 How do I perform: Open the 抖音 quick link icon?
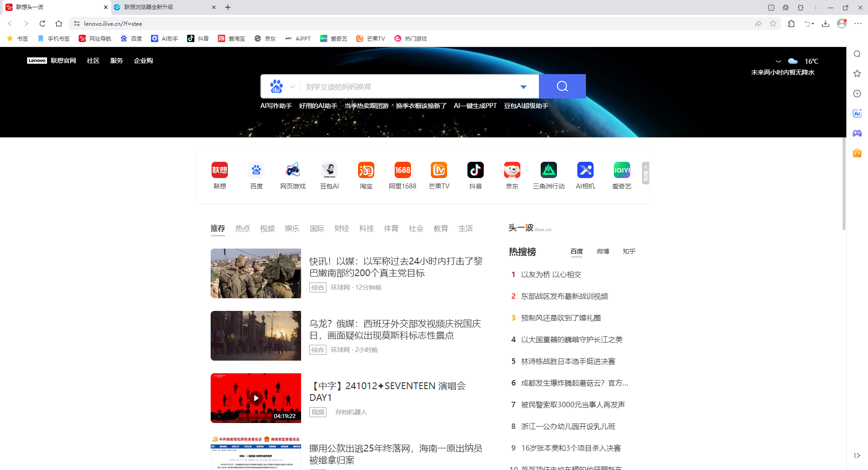[476, 170]
